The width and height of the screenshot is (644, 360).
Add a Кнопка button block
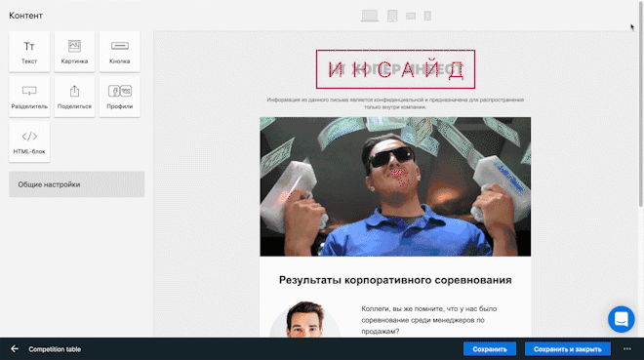pos(119,52)
